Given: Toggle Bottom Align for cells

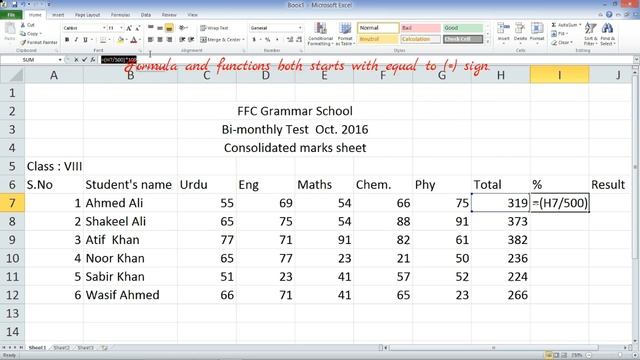Looking at the screenshot, I should pyautogui.click(x=169, y=28).
